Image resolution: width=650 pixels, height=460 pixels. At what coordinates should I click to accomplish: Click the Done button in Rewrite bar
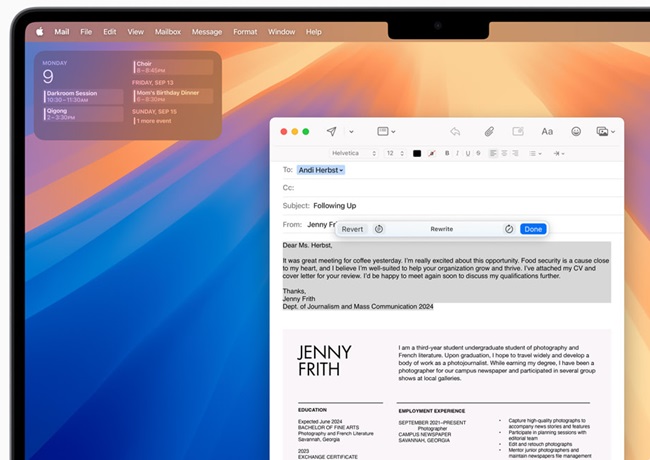(533, 229)
